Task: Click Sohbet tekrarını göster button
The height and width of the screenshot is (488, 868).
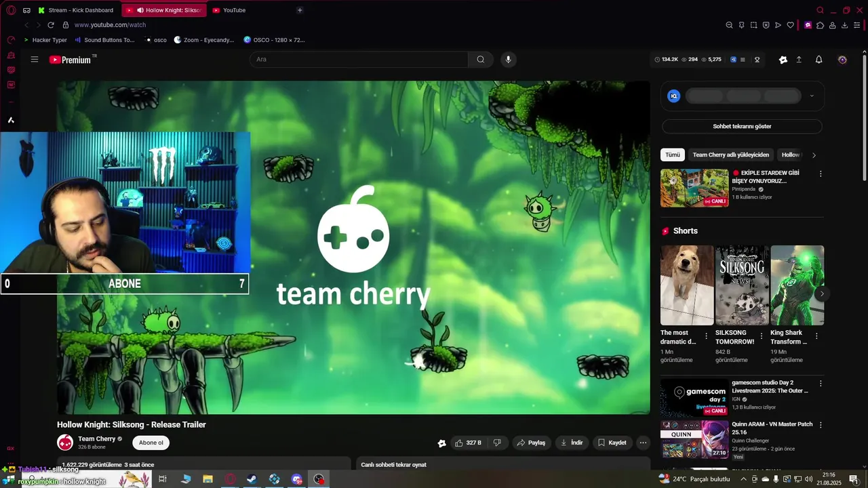Action: pyautogui.click(x=742, y=127)
